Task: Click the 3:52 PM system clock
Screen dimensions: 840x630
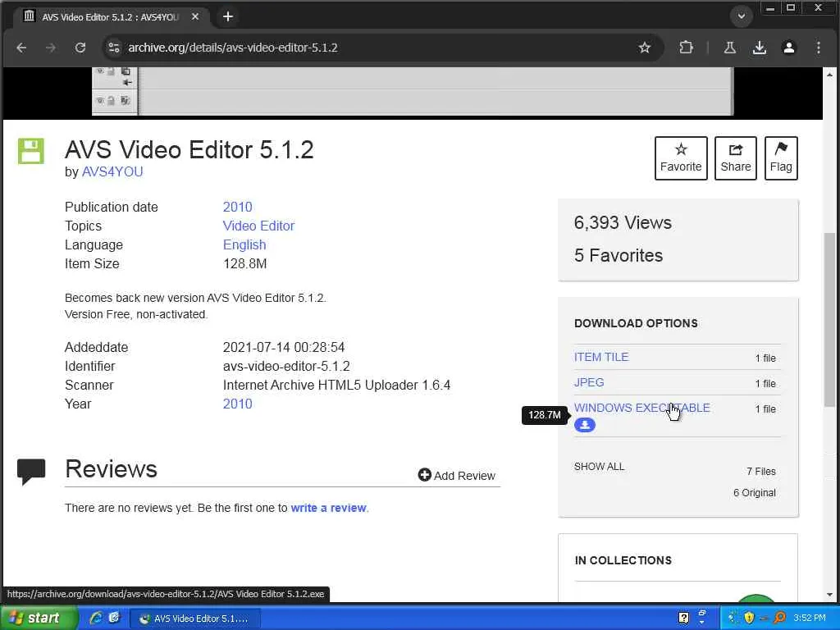Action: coord(810,618)
